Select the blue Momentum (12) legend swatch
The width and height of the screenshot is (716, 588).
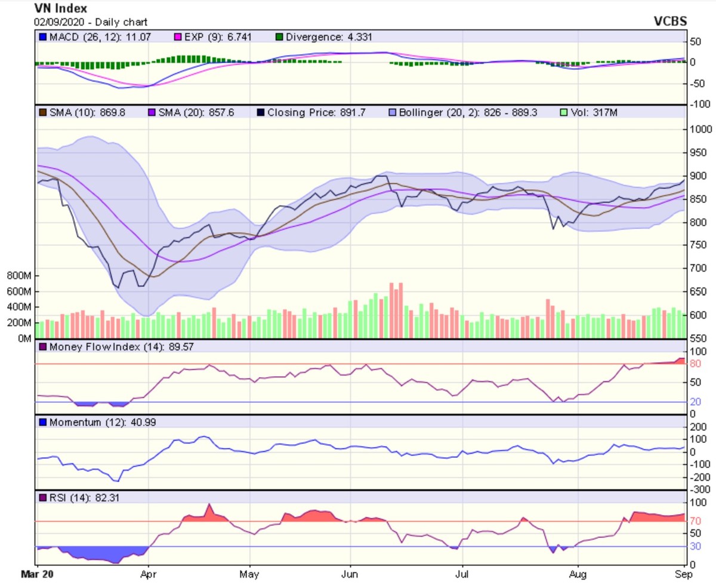(42, 422)
